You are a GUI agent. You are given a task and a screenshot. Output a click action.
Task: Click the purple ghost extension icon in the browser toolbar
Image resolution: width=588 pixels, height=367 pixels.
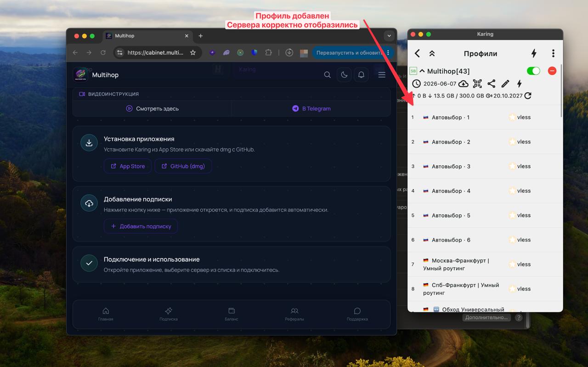pyautogui.click(x=226, y=53)
